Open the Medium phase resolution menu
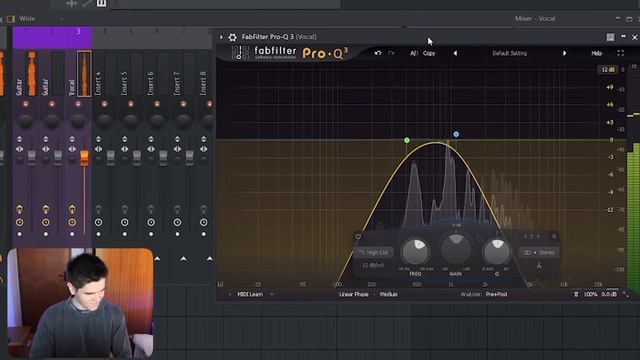 point(389,294)
